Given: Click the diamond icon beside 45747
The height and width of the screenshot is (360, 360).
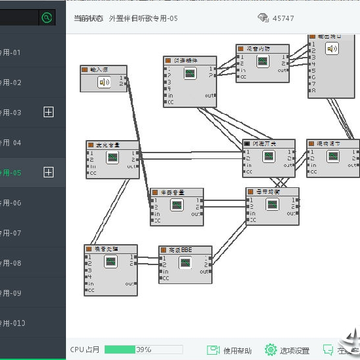Looking at the screenshot, I should coord(263,18).
